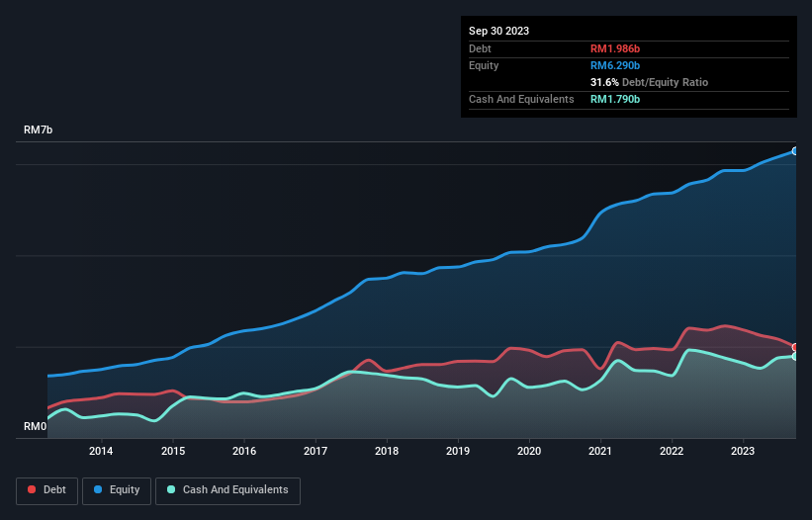Click the Equity label in tooltip
812x520 pixels.
(484, 65)
